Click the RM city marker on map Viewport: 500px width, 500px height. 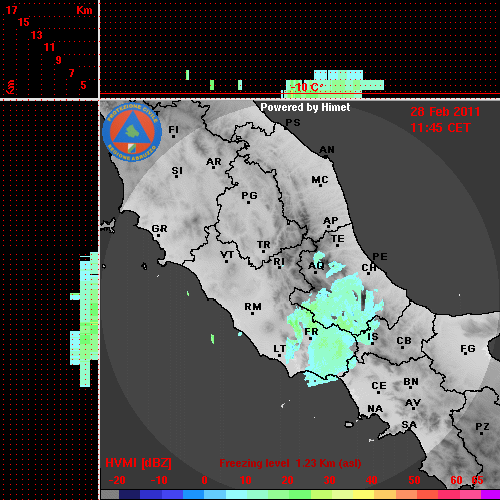[253, 313]
